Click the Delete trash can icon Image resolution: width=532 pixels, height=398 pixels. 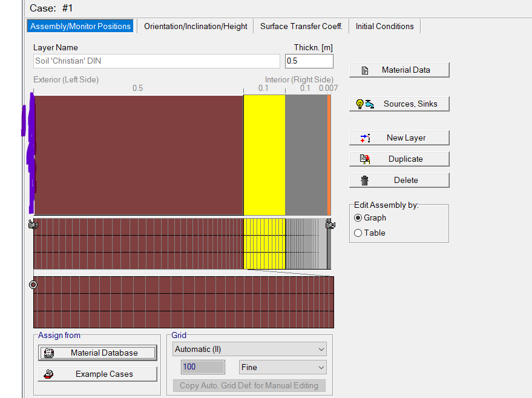coord(365,181)
